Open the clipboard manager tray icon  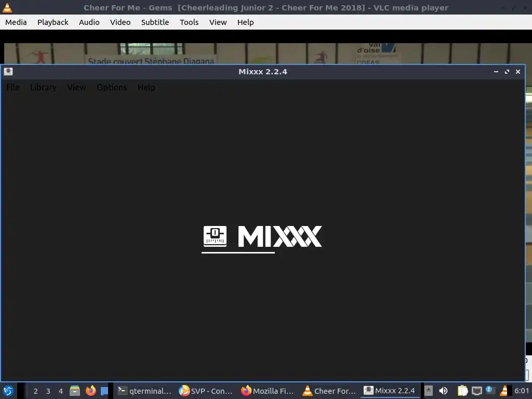click(x=462, y=391)
